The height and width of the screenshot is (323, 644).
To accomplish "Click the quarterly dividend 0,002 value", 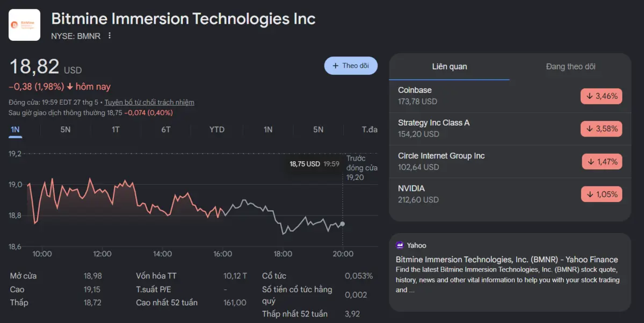I will point(356,295).
